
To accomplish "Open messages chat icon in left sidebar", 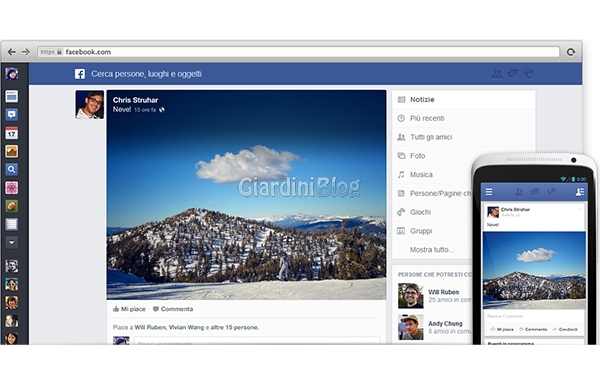I will click(11, 114).
